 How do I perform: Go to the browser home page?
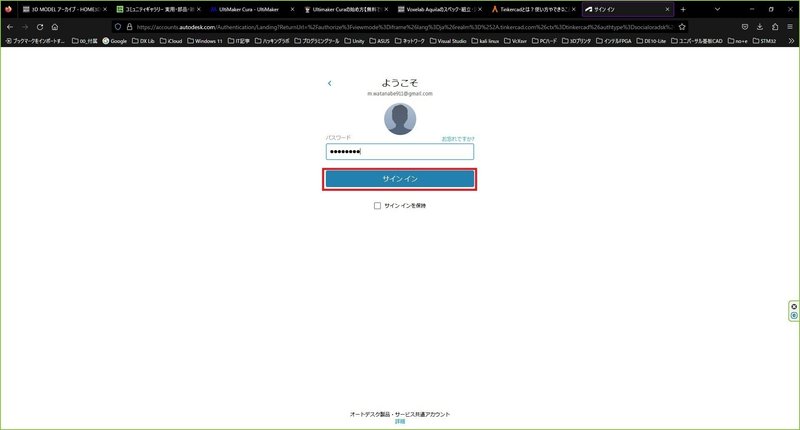pos(55,27)
